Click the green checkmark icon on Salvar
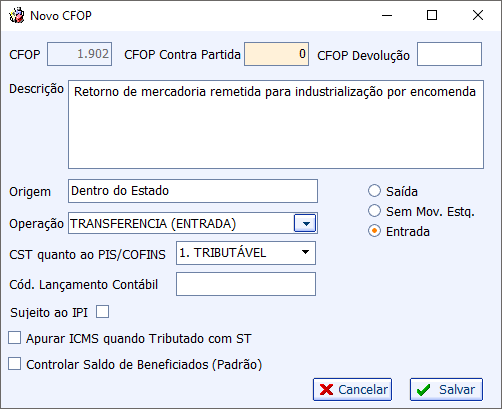Screen dimensions: 502x409 click(x=423, y=390)
